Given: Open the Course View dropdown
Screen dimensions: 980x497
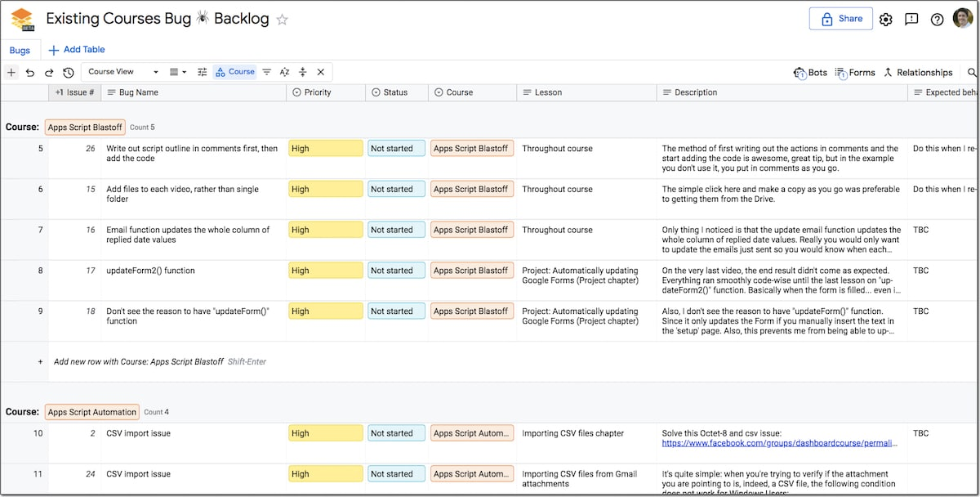Looking at the screenshot, I should point(122,72).
